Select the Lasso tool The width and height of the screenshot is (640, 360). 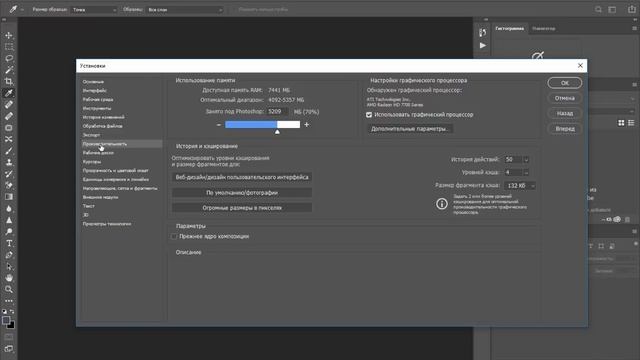pyautogui.click(x=9, y=58)
